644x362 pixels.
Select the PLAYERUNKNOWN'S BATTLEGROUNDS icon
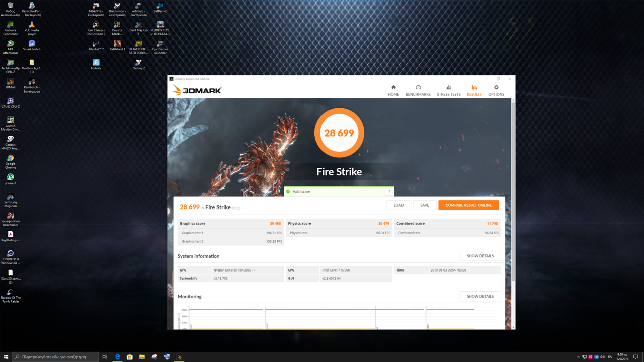tap(138, 47)
